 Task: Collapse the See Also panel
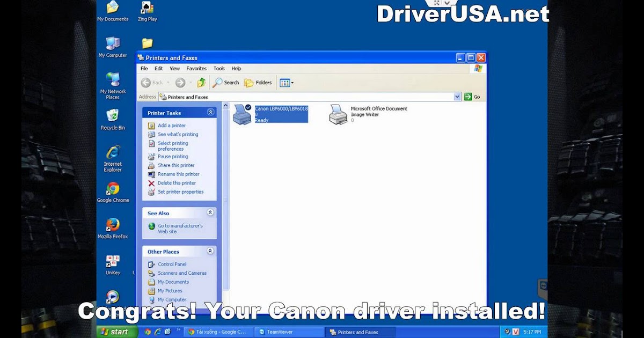[210, 213]
